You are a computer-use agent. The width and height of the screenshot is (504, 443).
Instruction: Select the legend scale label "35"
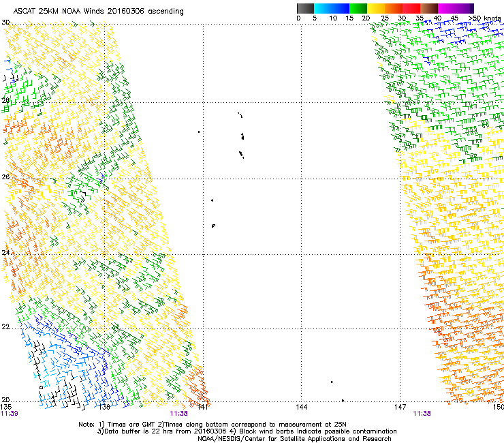420,18
